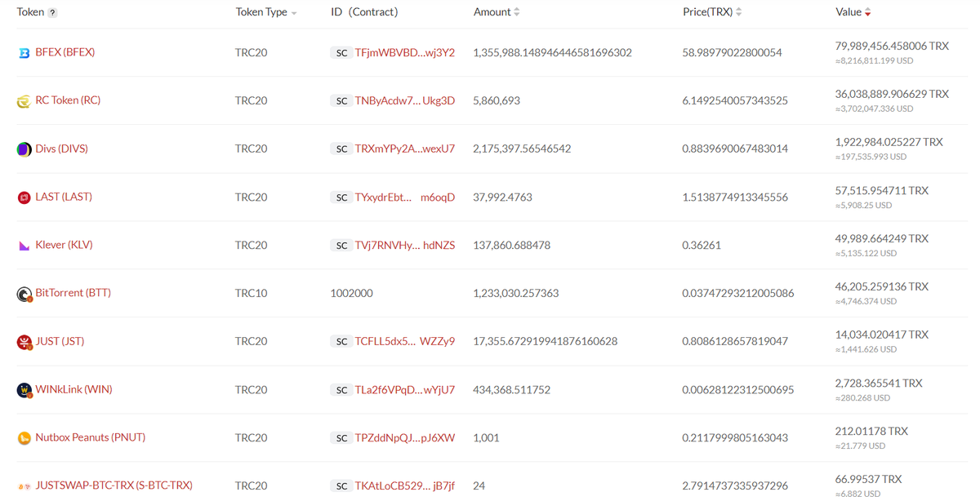Image resolution: width=980 pixels, height=501 pixels.
Task: Open the RC Token (RC) link
Action: click(x=68, y=100)
